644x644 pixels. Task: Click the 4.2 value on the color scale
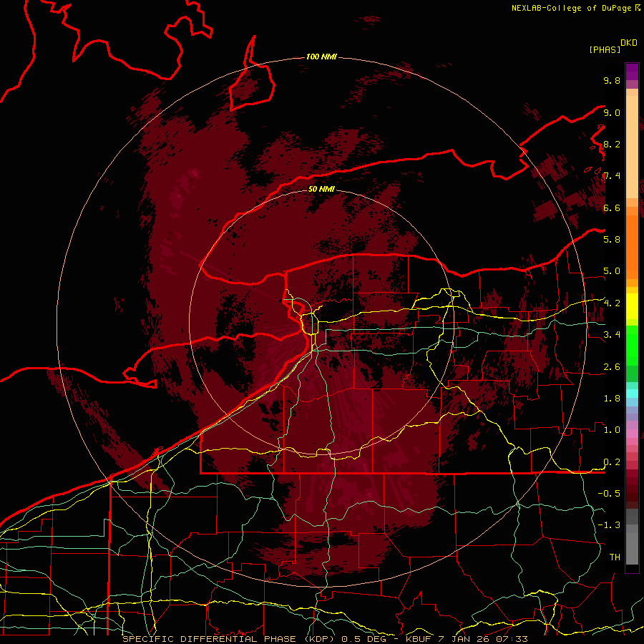[612, 303]
